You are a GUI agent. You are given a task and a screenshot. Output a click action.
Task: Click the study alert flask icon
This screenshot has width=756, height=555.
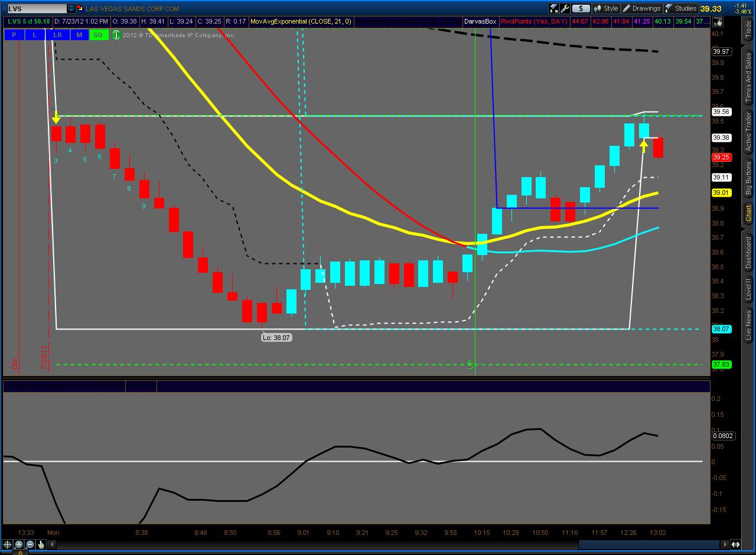click(554, 8)
